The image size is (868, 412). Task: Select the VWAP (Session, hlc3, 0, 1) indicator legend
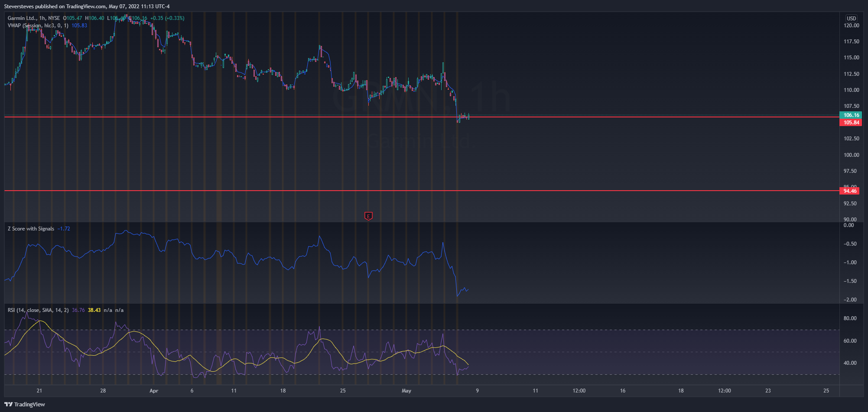click(38, 26)
